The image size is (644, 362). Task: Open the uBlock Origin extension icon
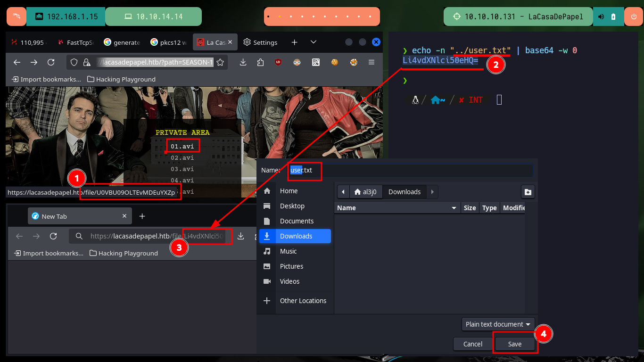(x=278, y=62)
